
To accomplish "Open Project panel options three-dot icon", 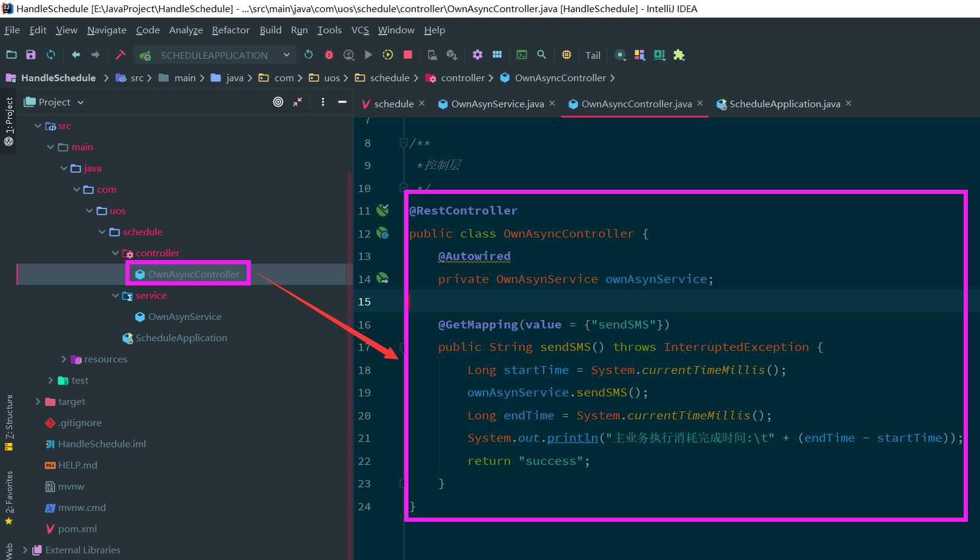I will (x=322, y=102).
